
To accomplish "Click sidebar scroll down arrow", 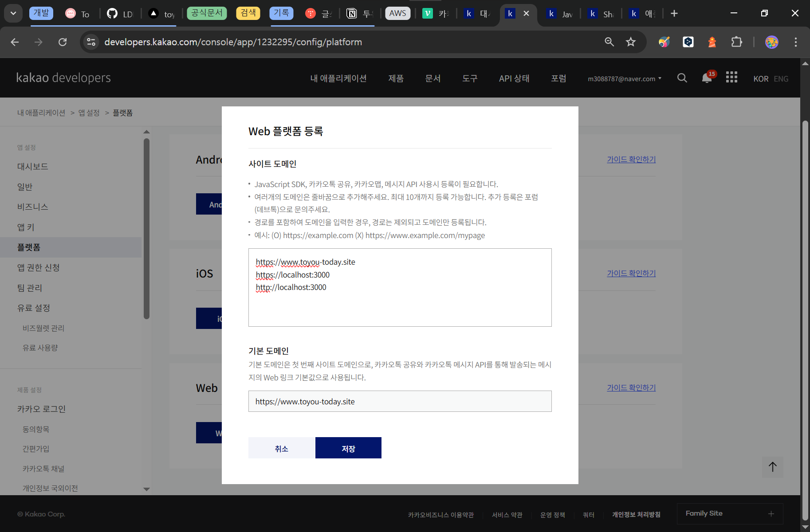I will pos(147,489).
